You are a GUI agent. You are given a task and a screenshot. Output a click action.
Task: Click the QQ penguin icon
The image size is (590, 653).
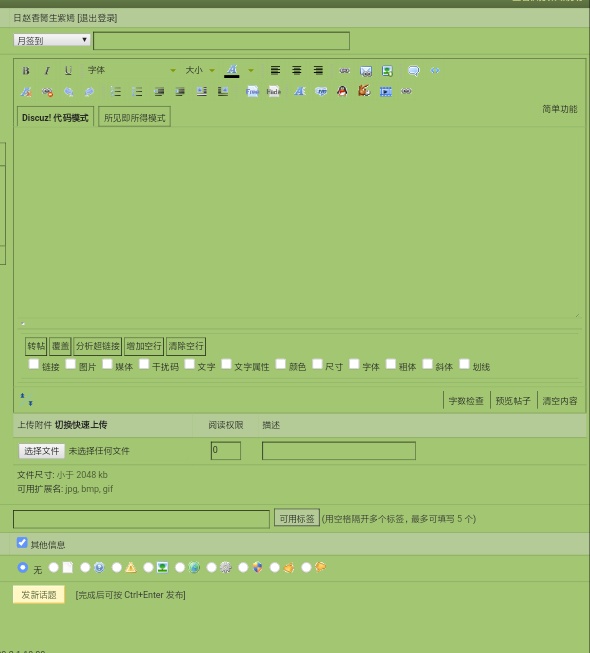click(342, 91)
